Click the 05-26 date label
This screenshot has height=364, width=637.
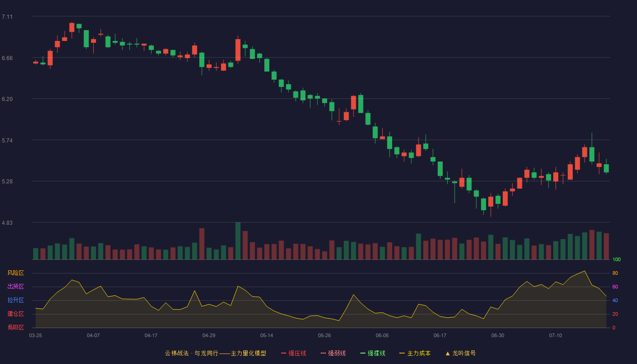tap(324, 335)
